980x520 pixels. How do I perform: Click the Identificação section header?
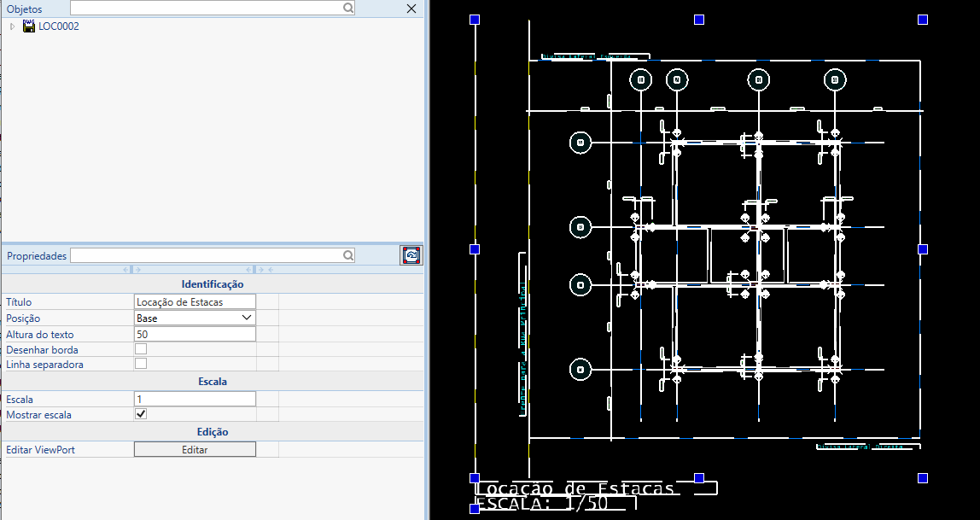click(x=212, y=284)
